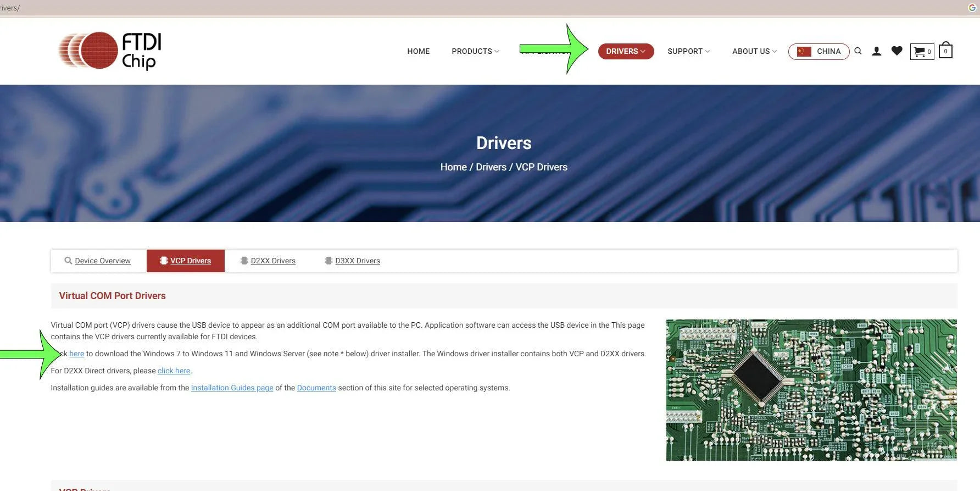Viewport: 980px width, 491px height.
Task: Open the search magnifier icon
Action: tap(858, 51)
